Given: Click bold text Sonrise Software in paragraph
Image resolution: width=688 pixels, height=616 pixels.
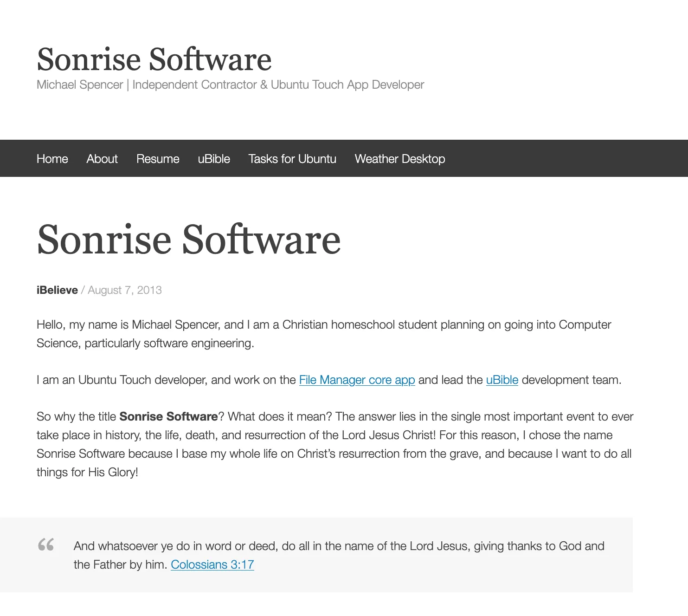Looking at the screenshot, I should [168, 416].
